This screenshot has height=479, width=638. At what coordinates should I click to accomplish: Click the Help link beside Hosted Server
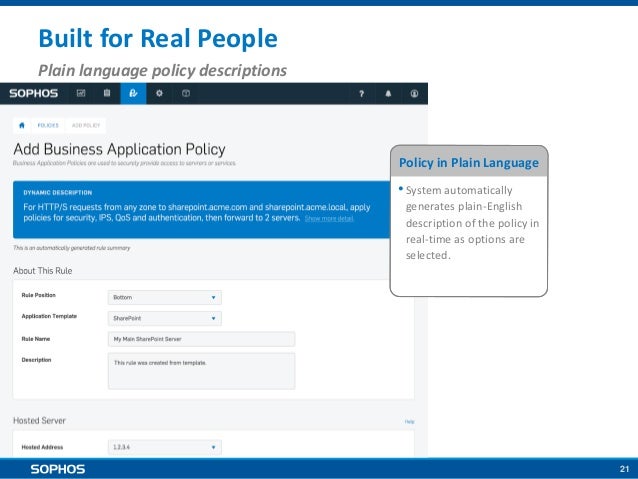click(x=409, y=422)
